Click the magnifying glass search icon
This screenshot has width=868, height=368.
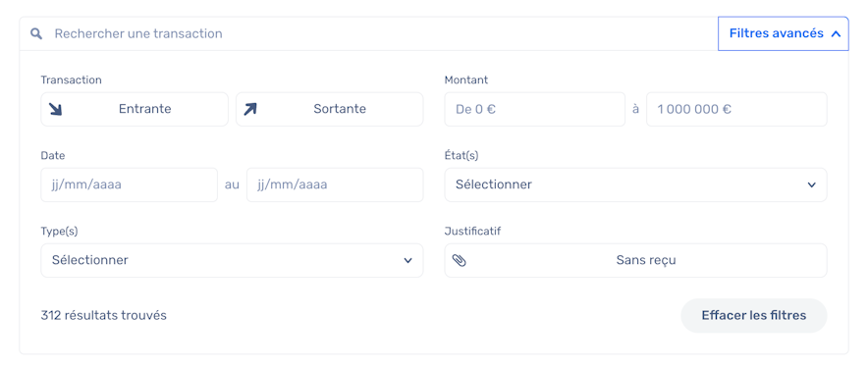pyautogui.click(x=36, y=33)
